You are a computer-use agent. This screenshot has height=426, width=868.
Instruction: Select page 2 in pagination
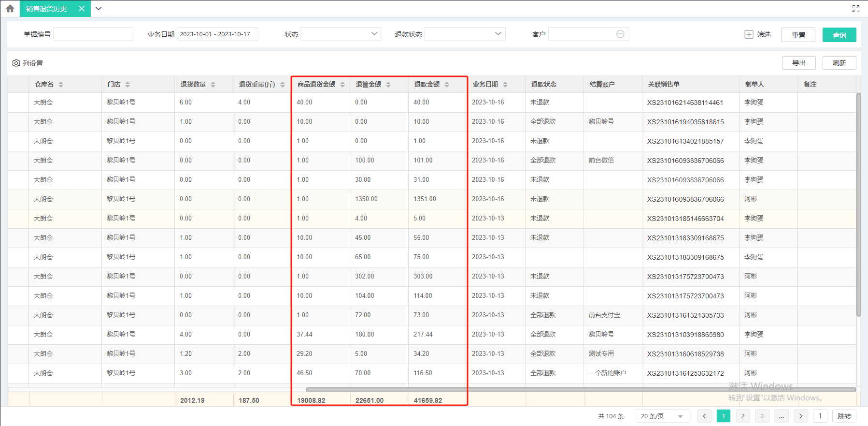click(x=743, y=416)
